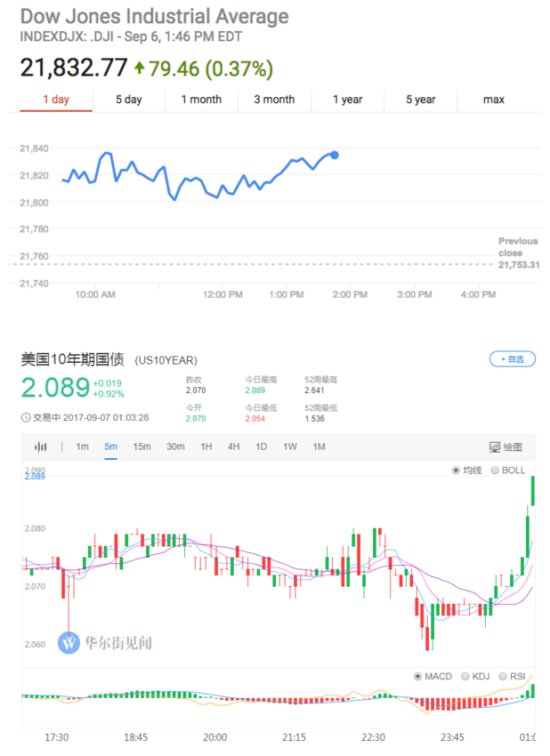The height and width of the screenshot is (756, 550).
Task: Open the 1 month chart tab
Action: pyautogui.click(x=201, y=100)
